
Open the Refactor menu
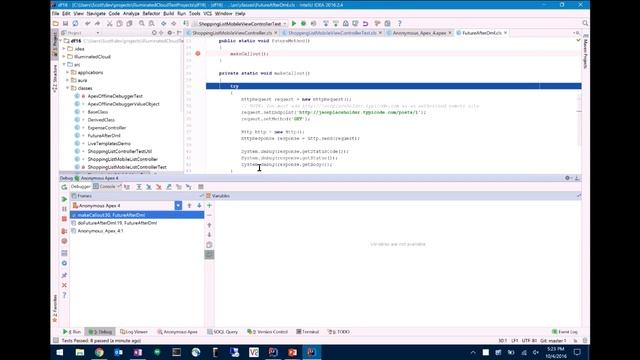pos(151,13)
